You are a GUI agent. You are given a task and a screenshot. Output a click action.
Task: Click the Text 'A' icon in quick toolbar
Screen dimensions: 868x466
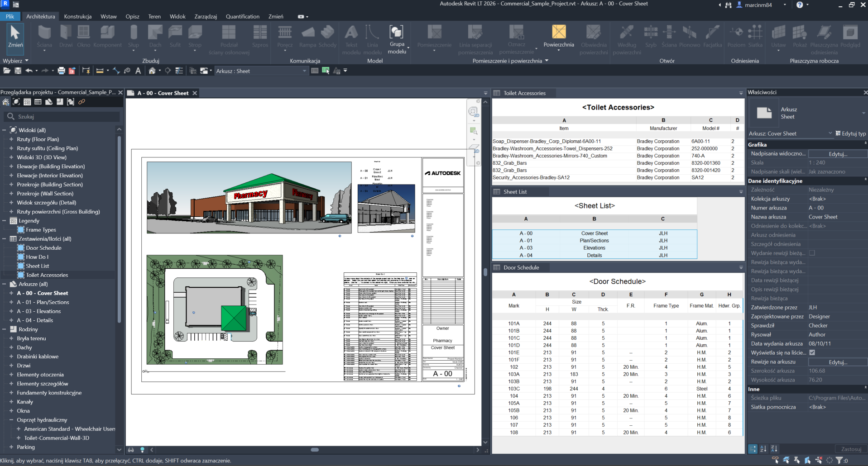[x=138, y=71]
